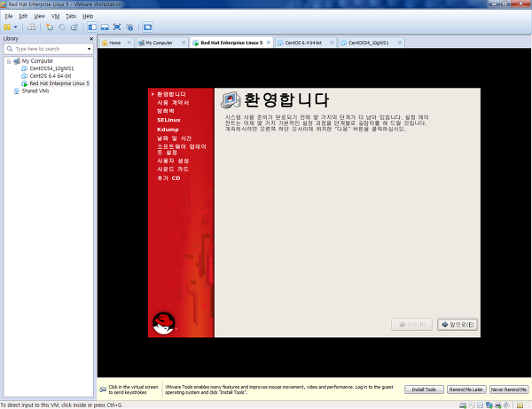Click the 사용 계약서 sidebar step
532x409 pixels.
point(173,103)
